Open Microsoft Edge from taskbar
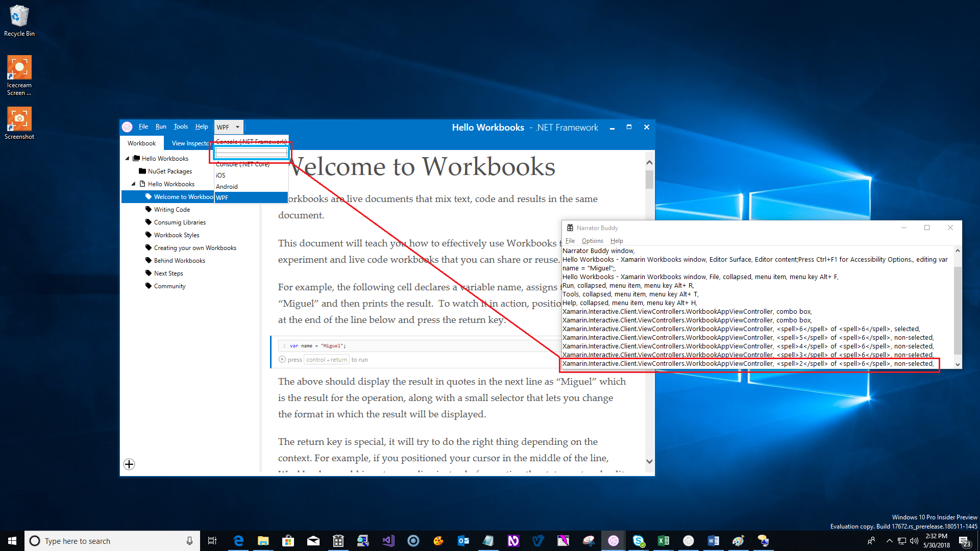 238,541
